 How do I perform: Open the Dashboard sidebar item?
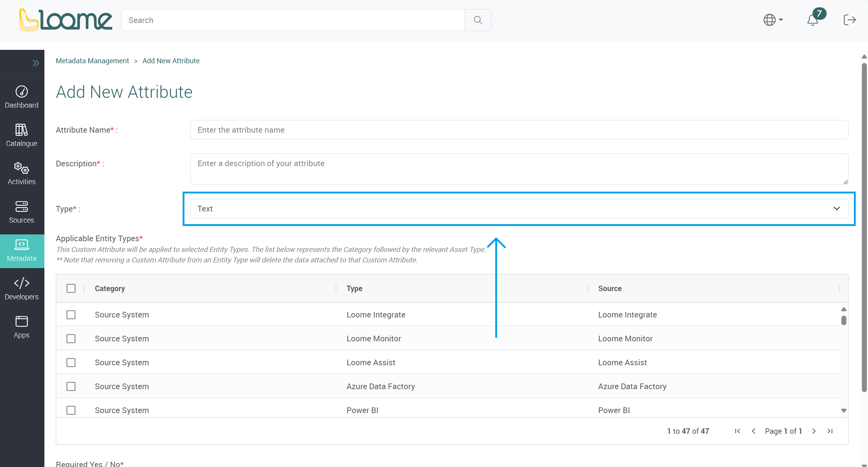(x=22, y=97)
